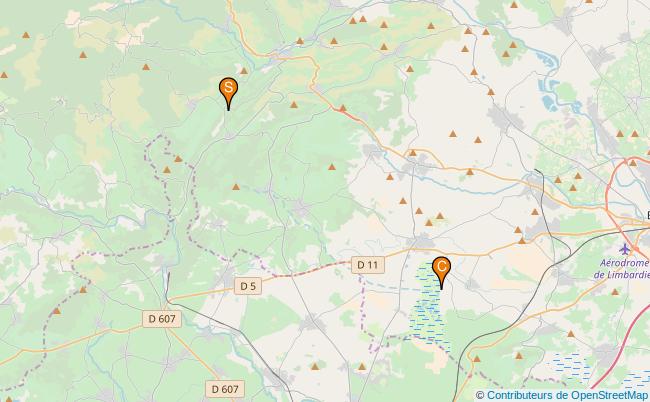Select the upper D 607 road shield
This screenshot has height=402, width=650.
click(162, 319)
